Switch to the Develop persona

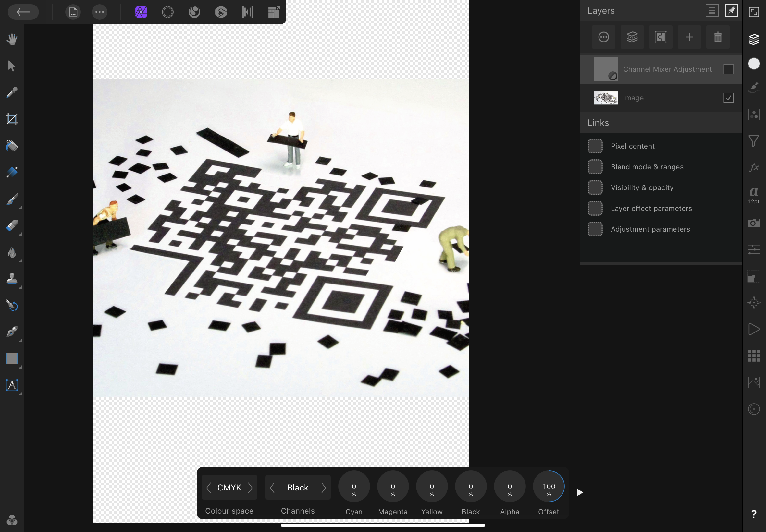click(221, 12)
